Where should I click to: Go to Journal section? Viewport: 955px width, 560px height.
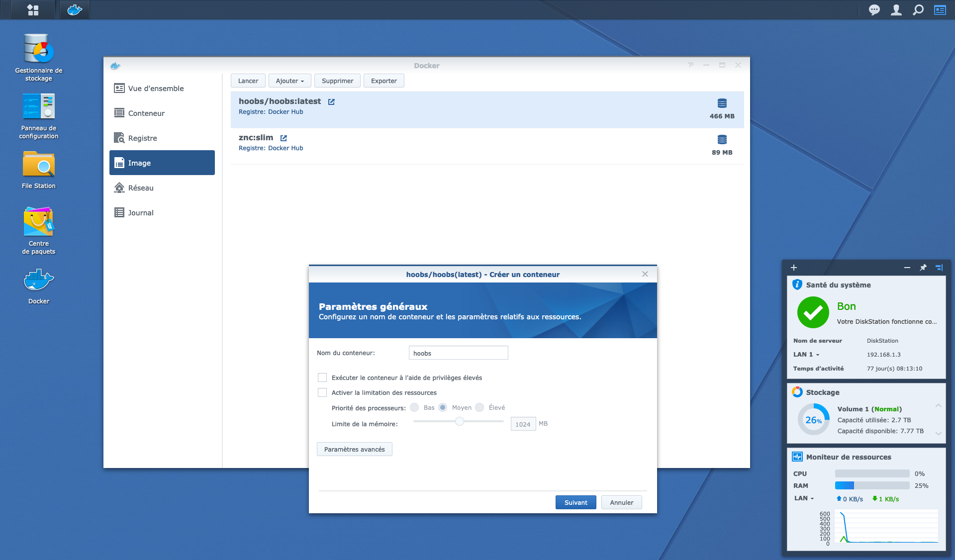(x=162, y=212)
